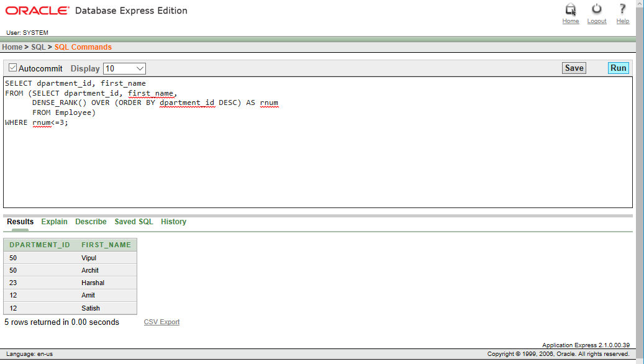Screen dimensions: 644x364
Task: Open the History tab
Action: point(173,222)
